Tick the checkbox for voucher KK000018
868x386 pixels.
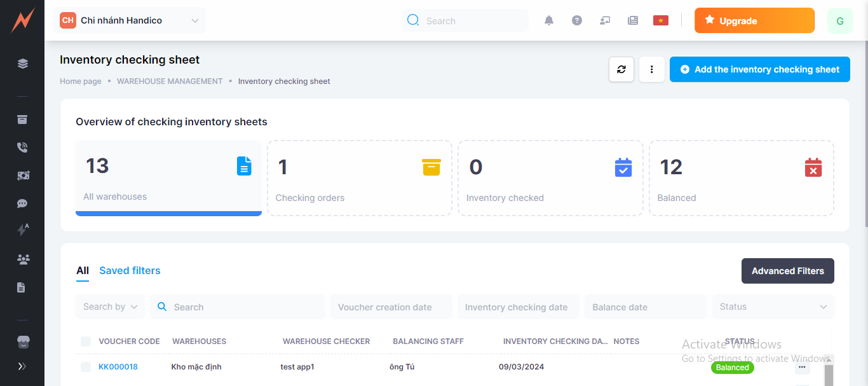coord(86,367)
